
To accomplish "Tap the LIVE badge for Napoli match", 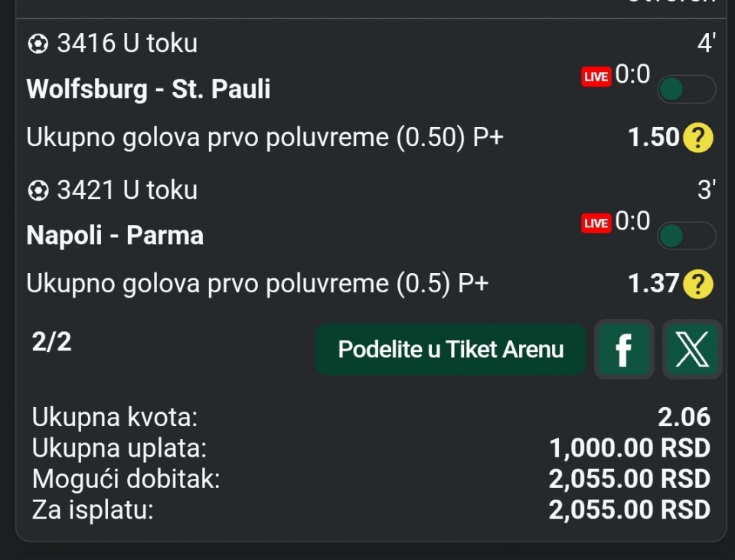I will (x=596, y=223).
